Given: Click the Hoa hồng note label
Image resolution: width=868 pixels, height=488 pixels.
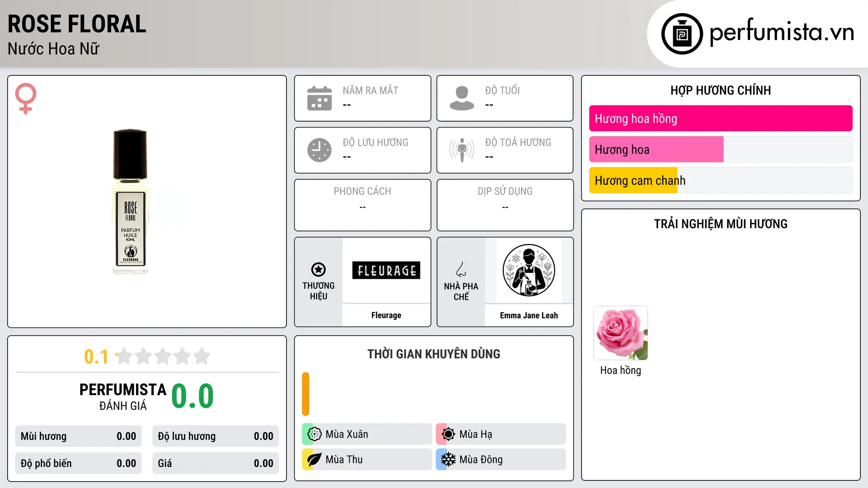Looking at the screenshot, I should click(620, 371).
